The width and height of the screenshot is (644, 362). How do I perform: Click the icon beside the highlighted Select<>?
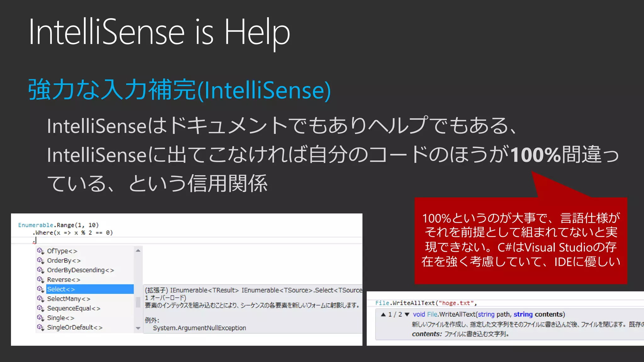pyautogui.click(x=41, y=289)
